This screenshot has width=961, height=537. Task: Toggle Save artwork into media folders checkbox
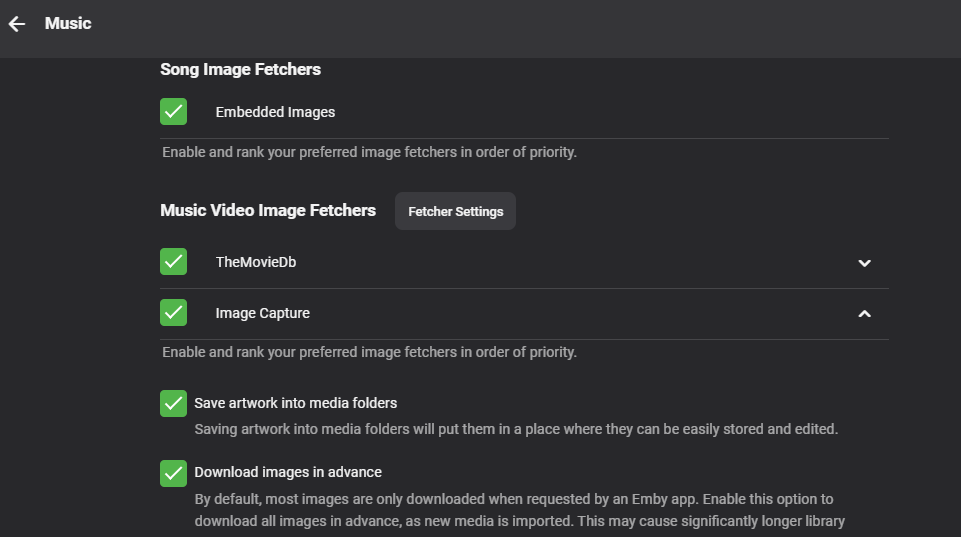click(x=174, y=403)
